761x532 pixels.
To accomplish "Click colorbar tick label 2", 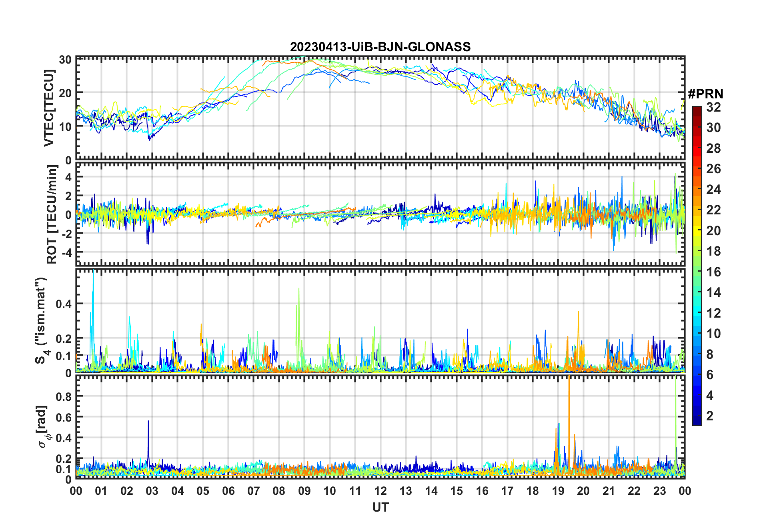I will click(710, 416).
